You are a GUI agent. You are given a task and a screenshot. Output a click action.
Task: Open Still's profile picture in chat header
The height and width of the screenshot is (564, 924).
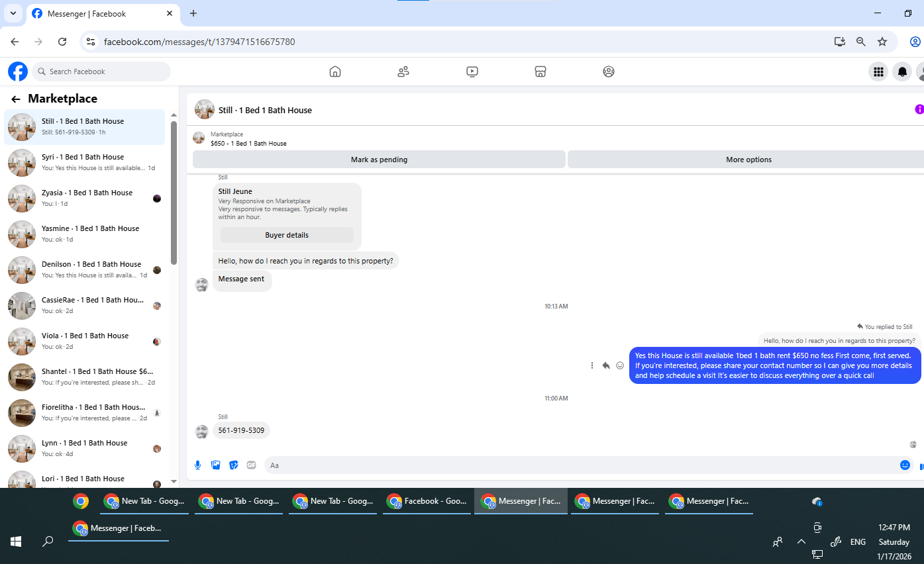(205, 109)
